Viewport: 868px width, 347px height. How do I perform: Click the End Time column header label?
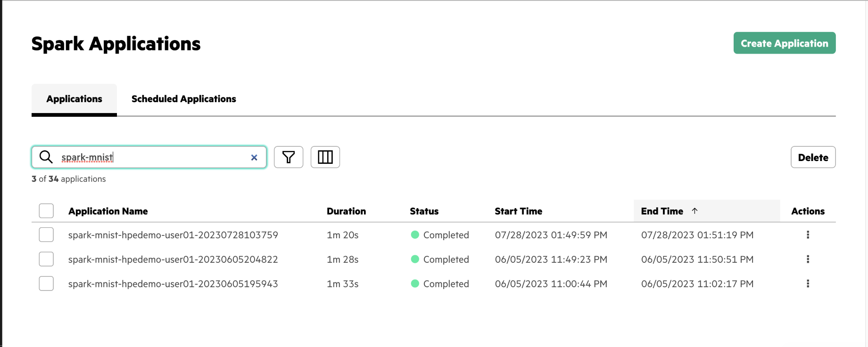[x=662, y=211]
